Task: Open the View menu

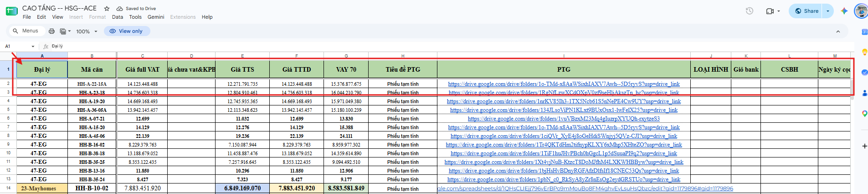Action: pos(57,17)
